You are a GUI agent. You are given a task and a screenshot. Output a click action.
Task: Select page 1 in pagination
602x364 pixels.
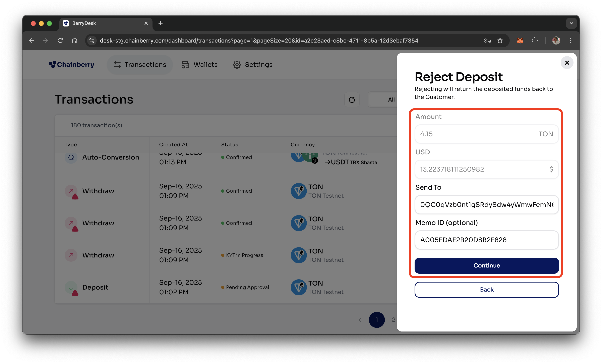[376, 320]
